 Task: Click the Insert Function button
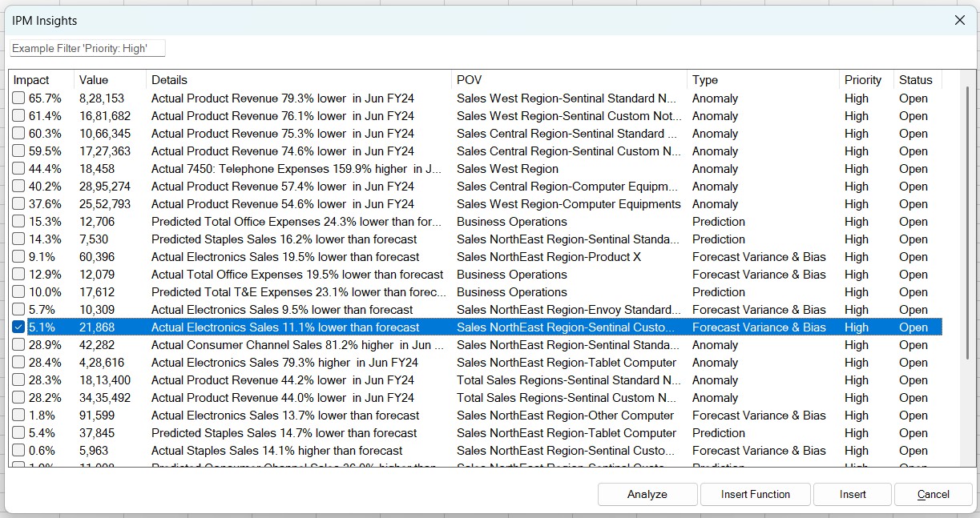coord(755,494)
